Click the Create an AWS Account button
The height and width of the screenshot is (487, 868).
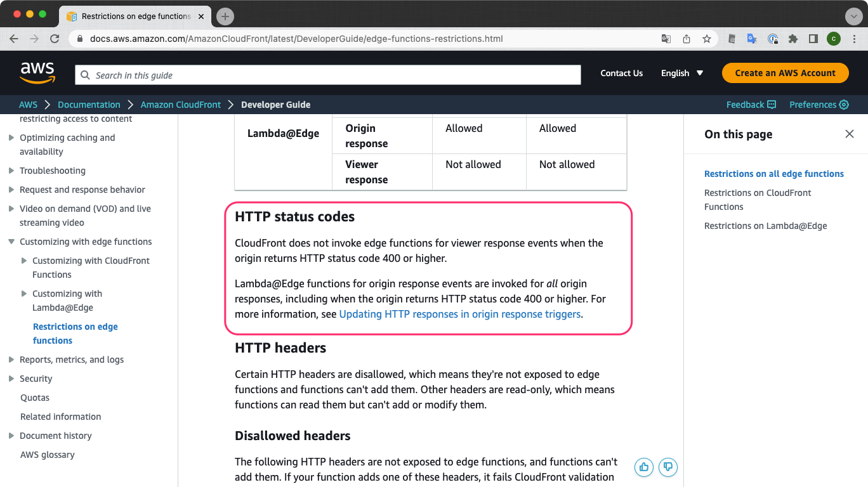tap(785, 73)
